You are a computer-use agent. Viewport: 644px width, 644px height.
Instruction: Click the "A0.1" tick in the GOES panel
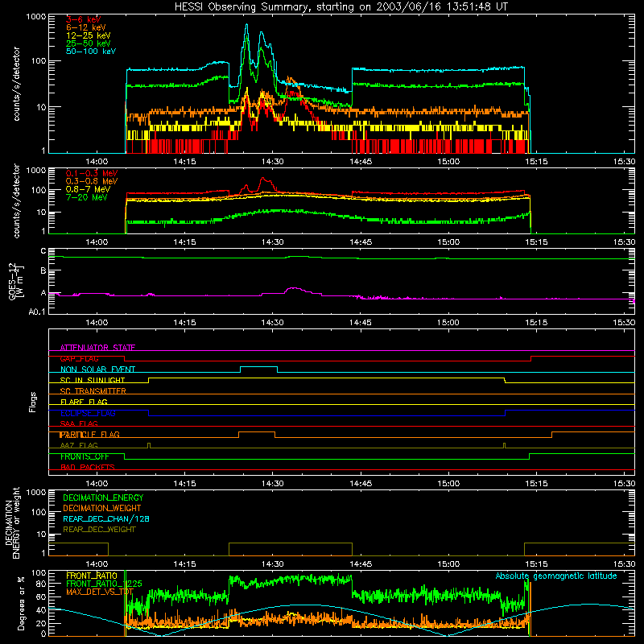[x=37, y=312]
